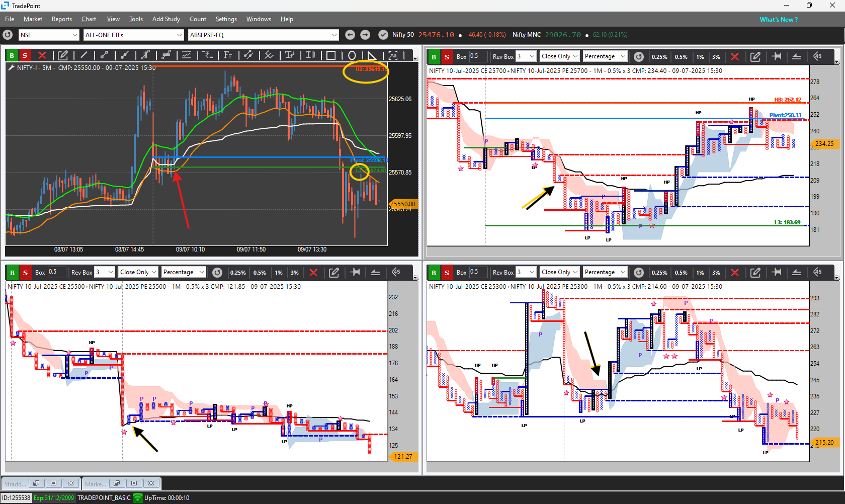Expand the ABSLPSE-EQ symbol dropdown
Screen dimensions: 845x504
pyautogui.click(x=264, y=35)
